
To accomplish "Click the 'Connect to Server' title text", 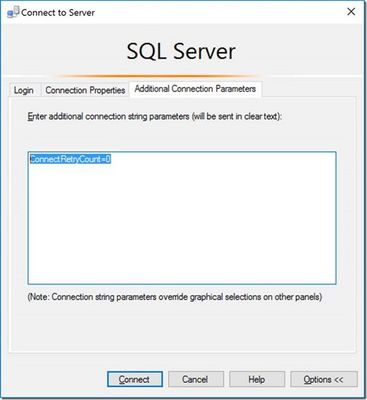I will 58,13.
